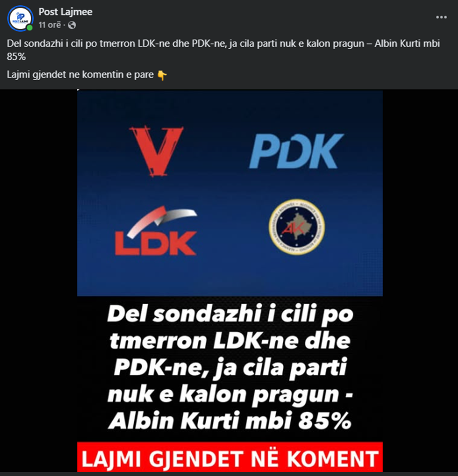Click the tmerron LDK-ne dhe image line

point(230,341)
